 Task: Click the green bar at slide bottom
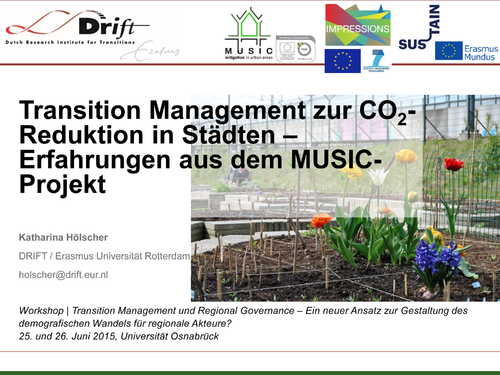pyautogui.click(x=250, y=373)
